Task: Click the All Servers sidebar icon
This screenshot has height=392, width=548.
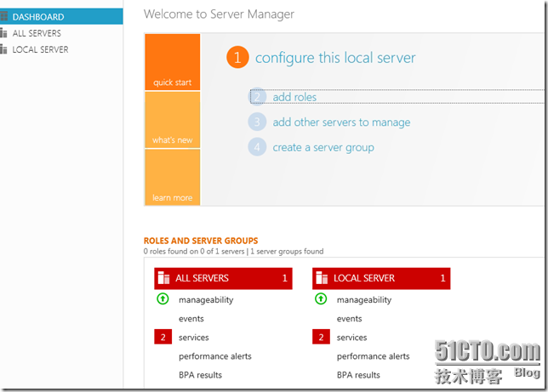Action: 4,33
